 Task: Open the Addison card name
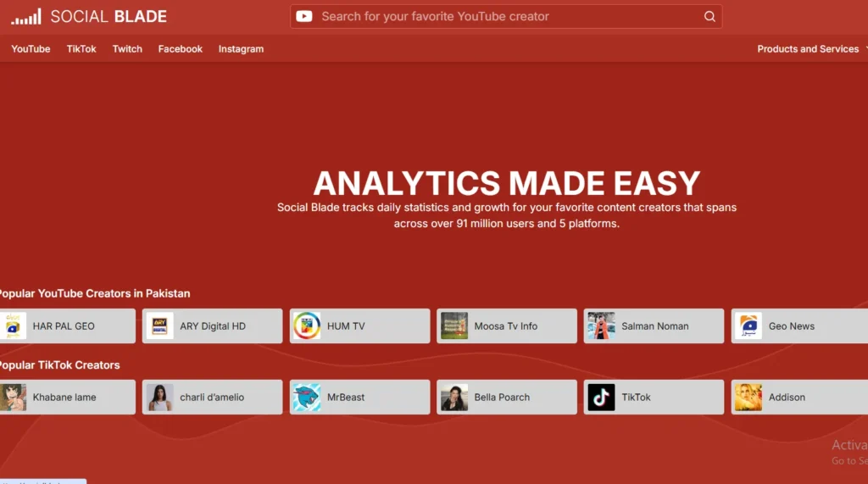coord(787,397)
